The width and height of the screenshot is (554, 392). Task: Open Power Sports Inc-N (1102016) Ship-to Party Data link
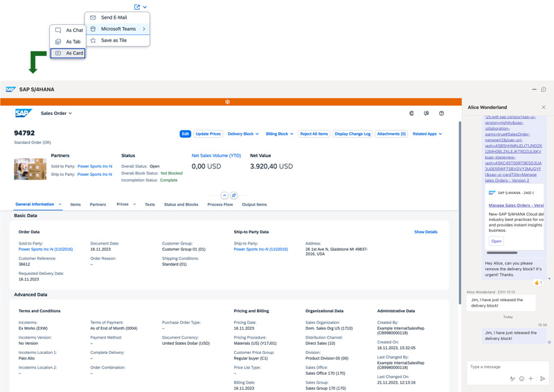tap(261, 249)
